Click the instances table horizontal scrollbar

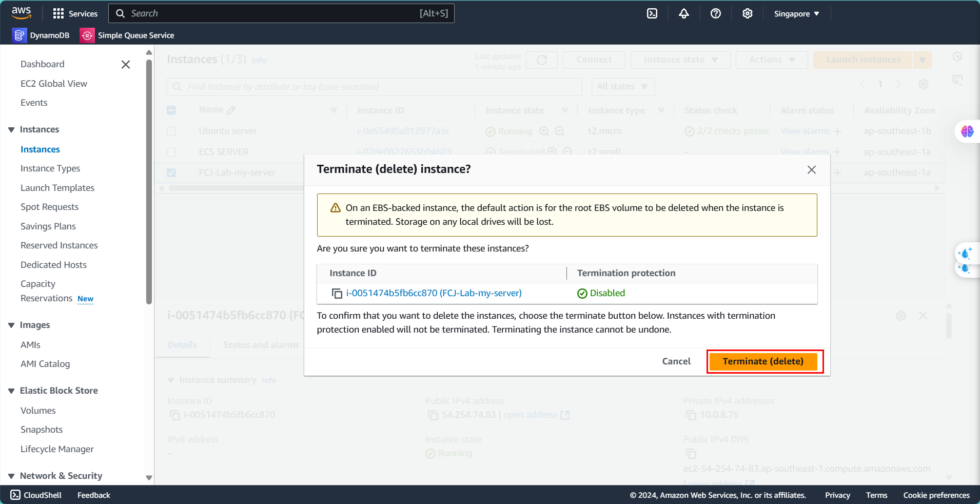point(236,188)
